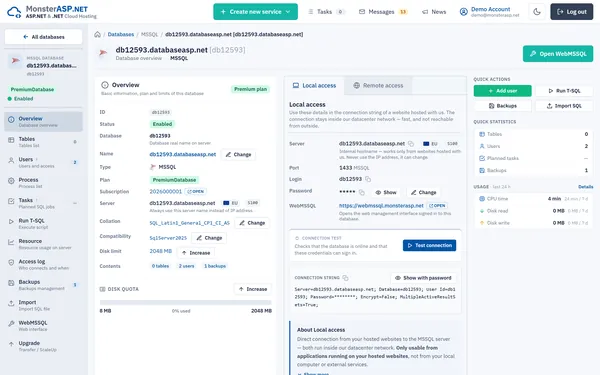Open the Create new service dropdown

[x=255, y=12]
